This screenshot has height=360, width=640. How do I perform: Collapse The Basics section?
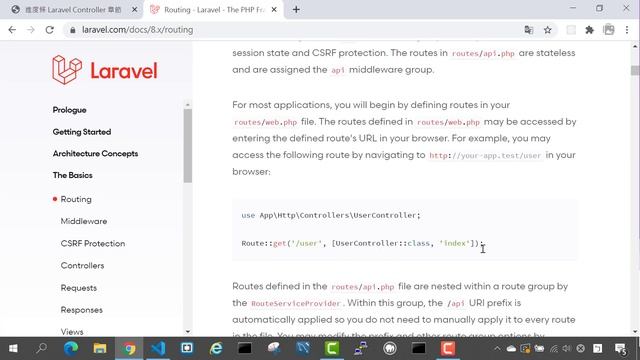(x=72, y=175)
